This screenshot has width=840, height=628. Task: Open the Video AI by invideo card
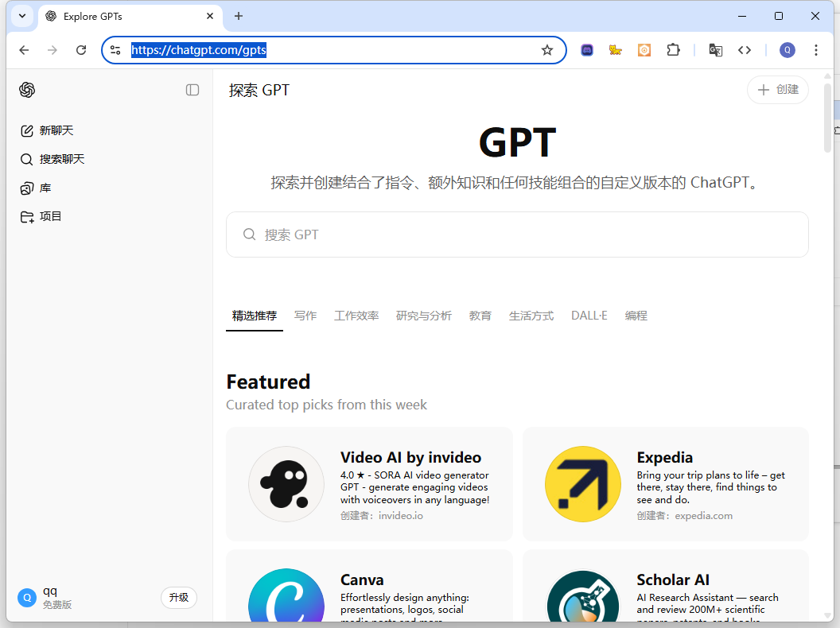369,484
